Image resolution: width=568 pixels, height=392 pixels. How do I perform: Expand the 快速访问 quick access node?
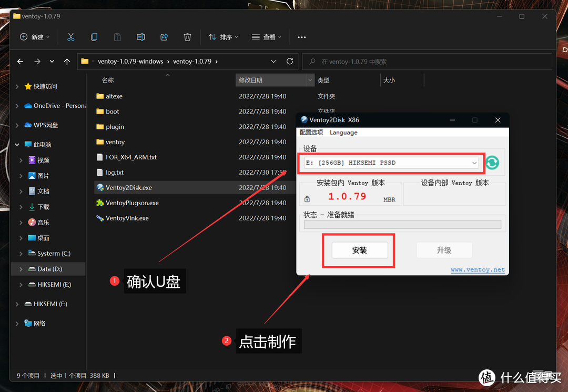[x=17, y=86]
